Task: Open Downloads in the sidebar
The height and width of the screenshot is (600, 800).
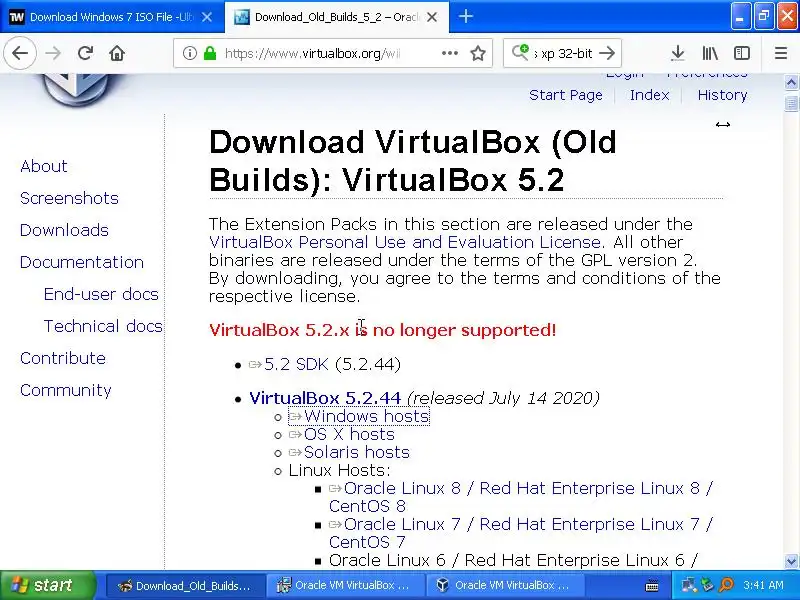Action: (64, 230)
